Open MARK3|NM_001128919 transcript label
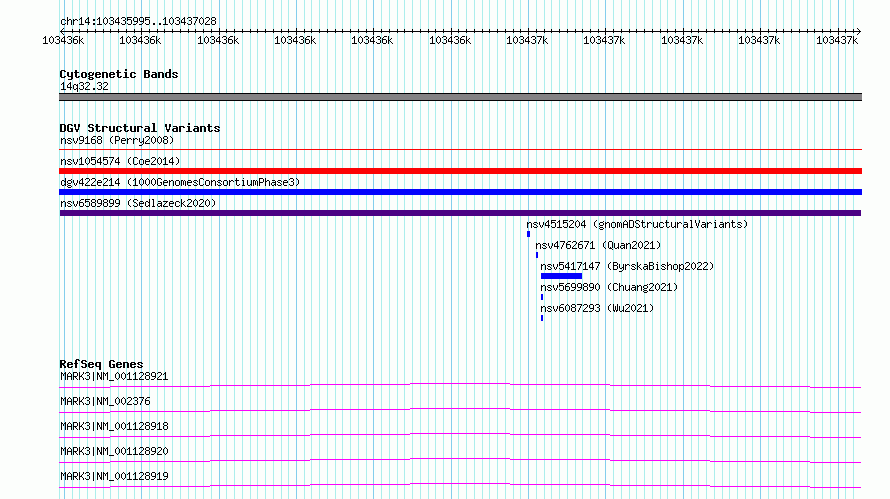 (114, 476)
